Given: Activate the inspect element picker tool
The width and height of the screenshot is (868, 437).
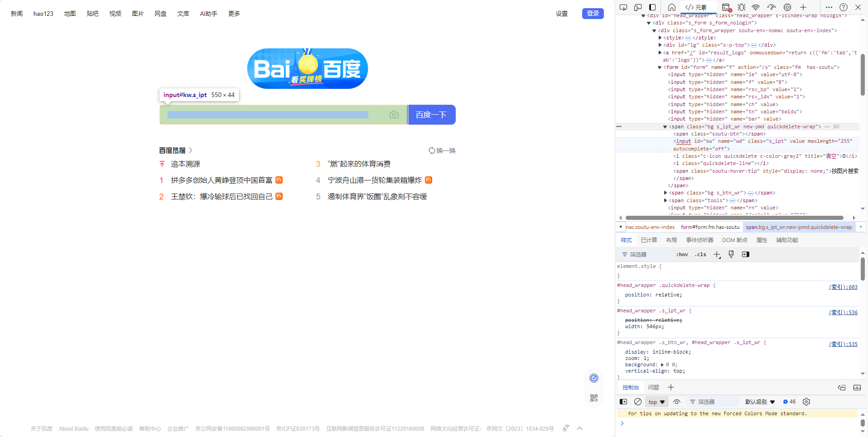Looking at the screenshot, I should click(x=623, y=7).
